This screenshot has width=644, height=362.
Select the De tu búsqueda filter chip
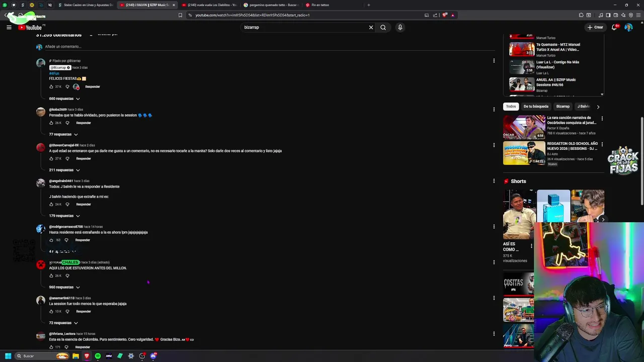536,107
